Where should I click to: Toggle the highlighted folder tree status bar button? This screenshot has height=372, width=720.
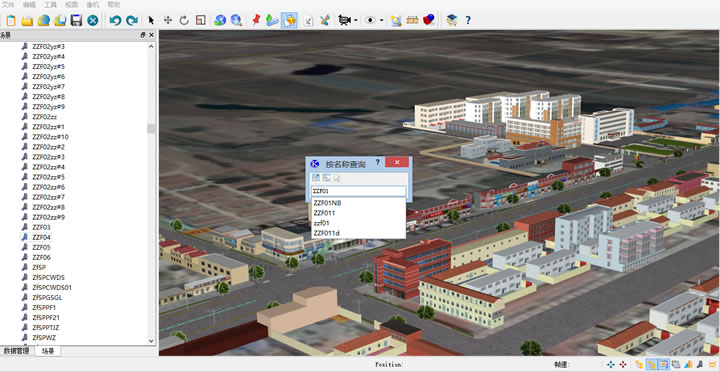[651, 365]
